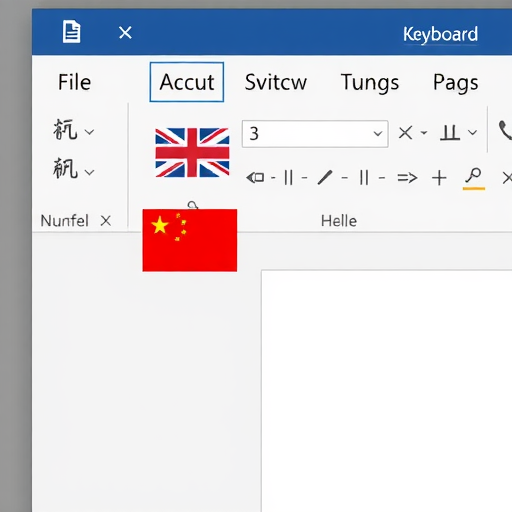This screenshot has width=512, height=512.
Task: Click the small magnifier above China flag
Action: point(193,205)
